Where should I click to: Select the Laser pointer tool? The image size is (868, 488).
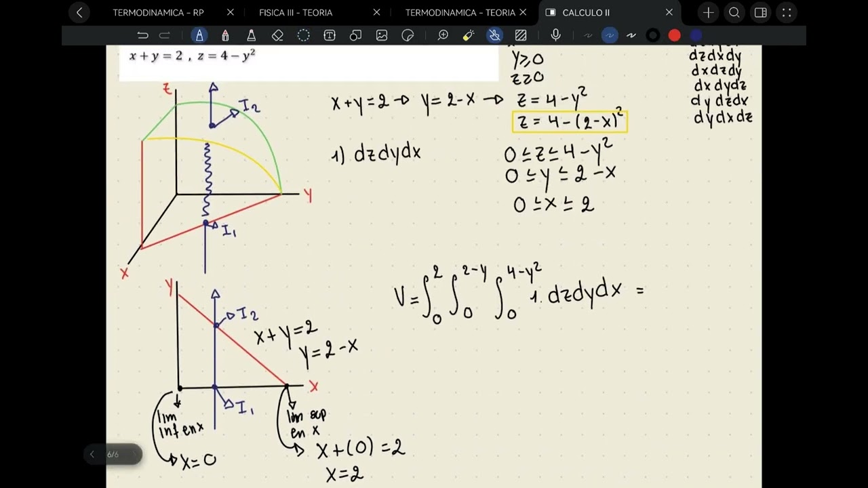[469, 35]
